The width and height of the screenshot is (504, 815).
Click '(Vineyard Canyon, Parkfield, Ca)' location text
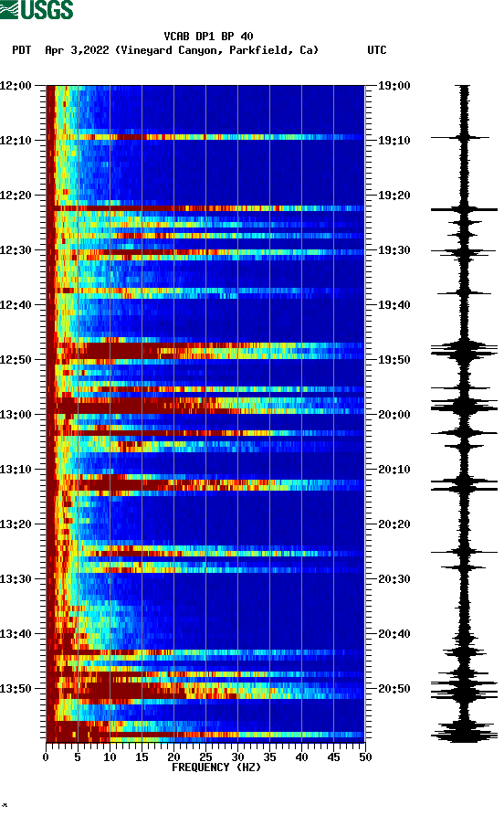point(216,50)
